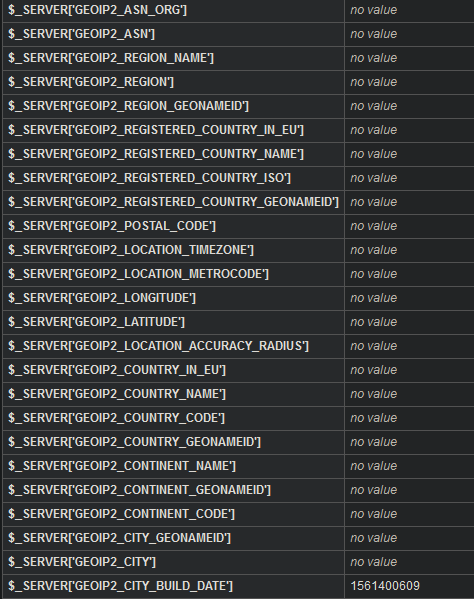Viewport: 474px width, 599px height.
Task: Click 'no value' beside GEOIP2_LOCATION_TIMEZONE
Action: pos(374,250)
